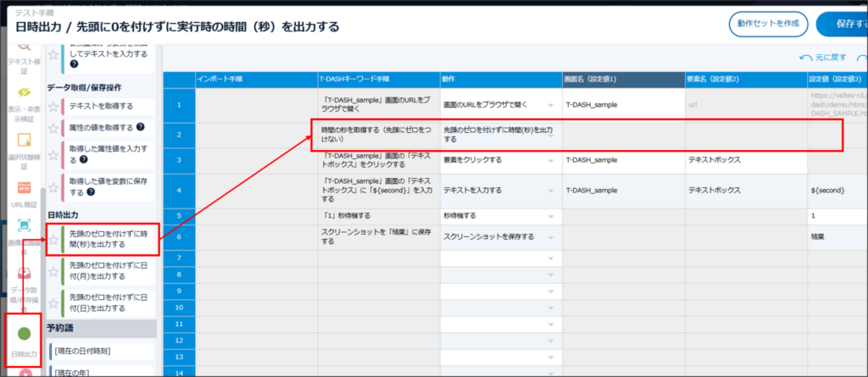
Task: Select keyword 先頭のゼロを付けずに日付(月)を出力する
Action: 107,270
